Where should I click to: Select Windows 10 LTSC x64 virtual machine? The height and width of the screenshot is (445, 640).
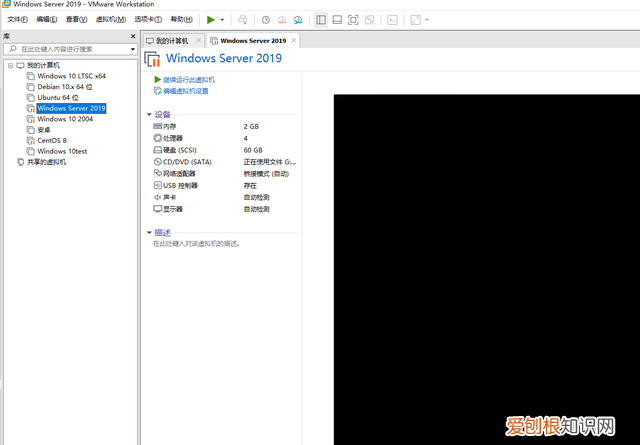click(71, 76)
